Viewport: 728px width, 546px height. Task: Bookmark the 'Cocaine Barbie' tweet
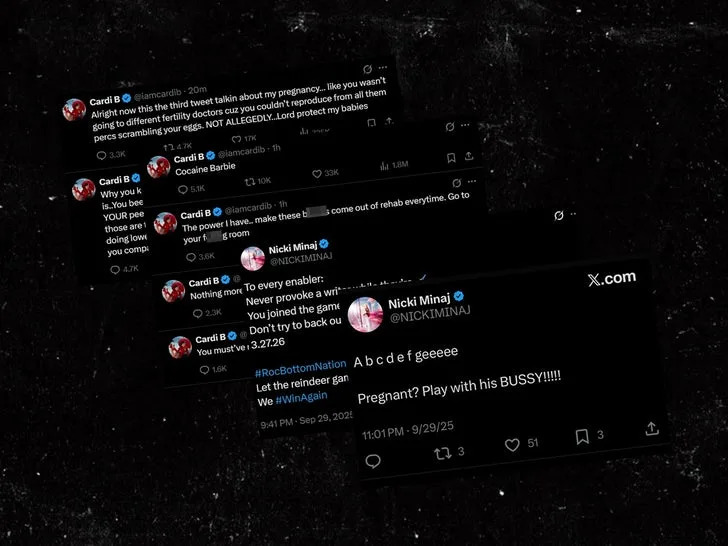pyautogui.click(x=451, y=158)
